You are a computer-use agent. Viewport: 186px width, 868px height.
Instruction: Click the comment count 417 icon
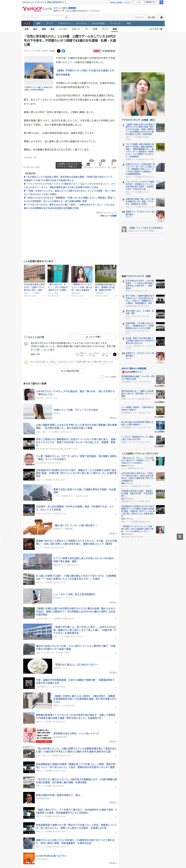[45, 51]
